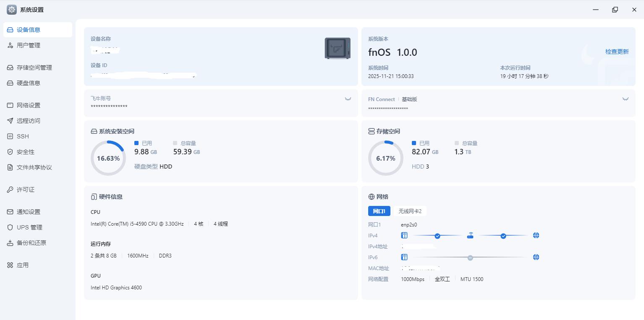This screenshot has width=644, height=320.
Task: Switch to the 网口1 network tab
Action: (x=379, y=211)
